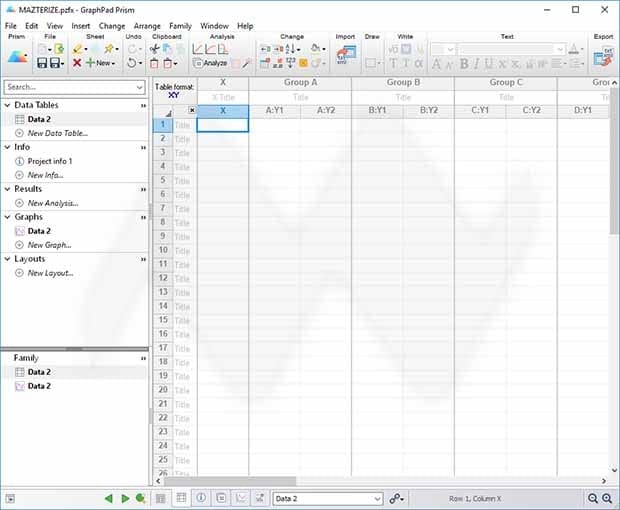Click the zoom out magnifier icon
The image size is (620, 510).
(592, 499)
